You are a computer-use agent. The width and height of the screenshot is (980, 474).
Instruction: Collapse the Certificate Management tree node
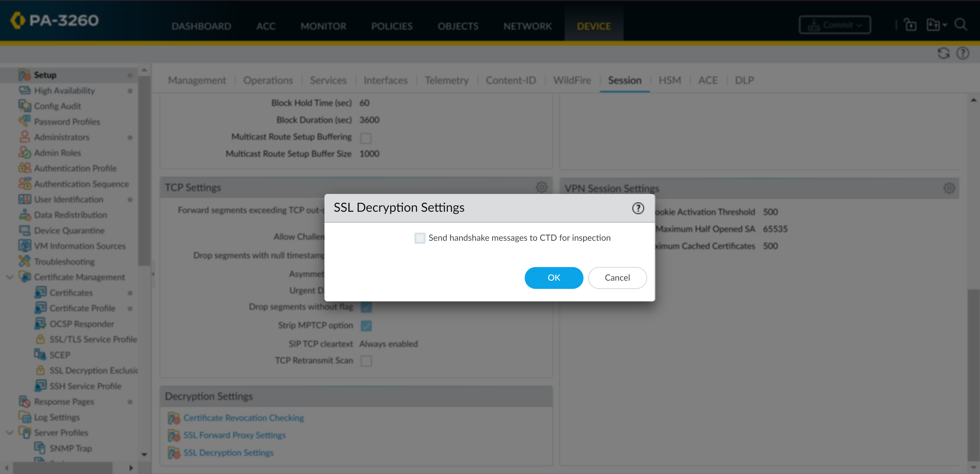click(x=10, y=277)
